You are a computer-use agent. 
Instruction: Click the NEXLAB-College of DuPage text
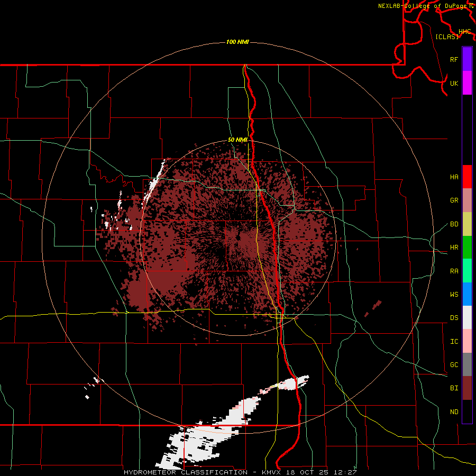[x=423, y=6]
